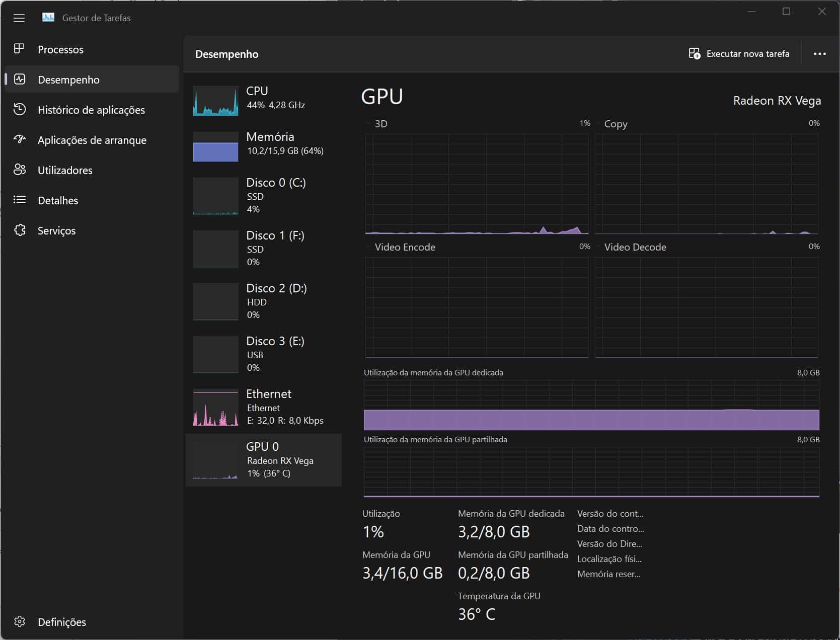
Task: Click the Data do contro... label
Action: (610, 529)
